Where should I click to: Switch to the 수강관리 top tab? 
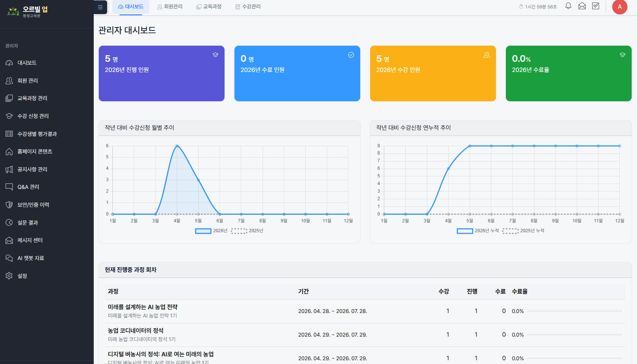point(248,7)
